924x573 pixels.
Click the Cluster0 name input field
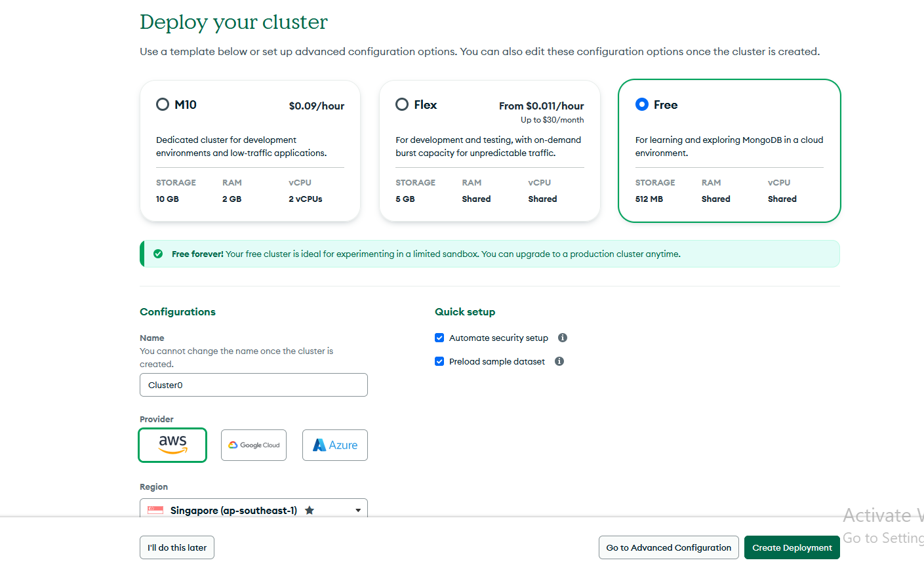pos(253,385)
